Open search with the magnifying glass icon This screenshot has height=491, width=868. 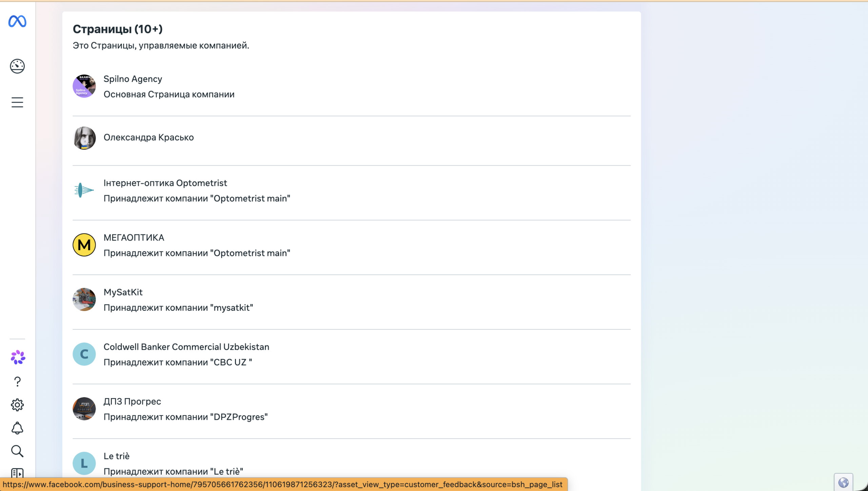click(17, 451)
